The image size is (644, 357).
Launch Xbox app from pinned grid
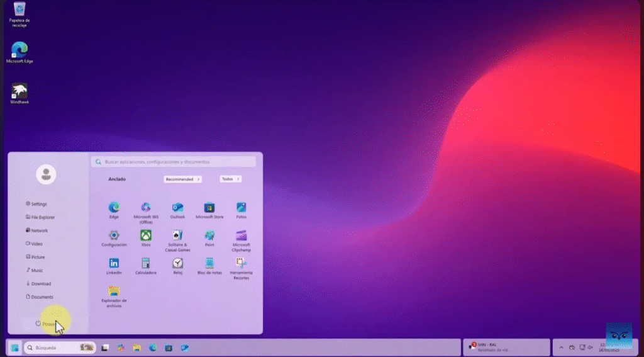[146, 236]
